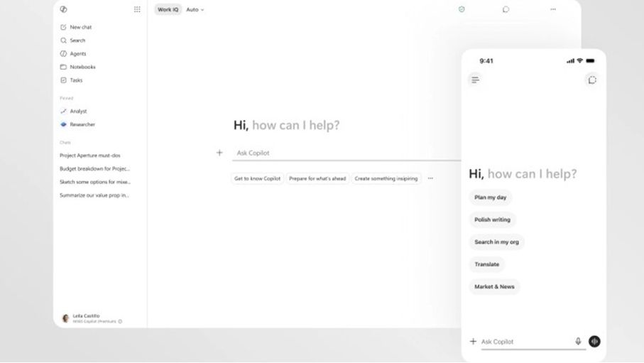The width and height of the screenshot is (644, 363).
Task: Open chat 'Budget breakdown for Projec...'
Action: pyautogui.click(x=94, y=168)
